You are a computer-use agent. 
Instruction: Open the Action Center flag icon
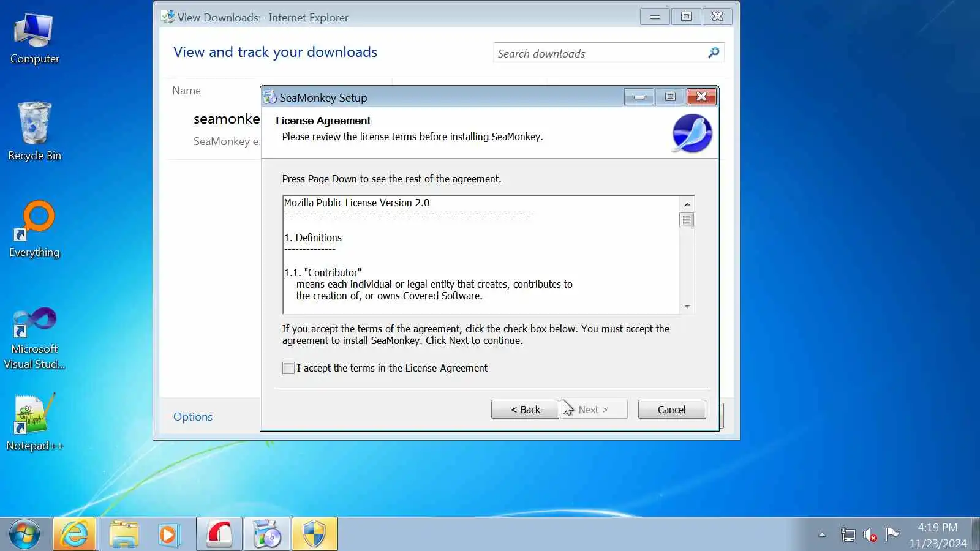(892, 534)
